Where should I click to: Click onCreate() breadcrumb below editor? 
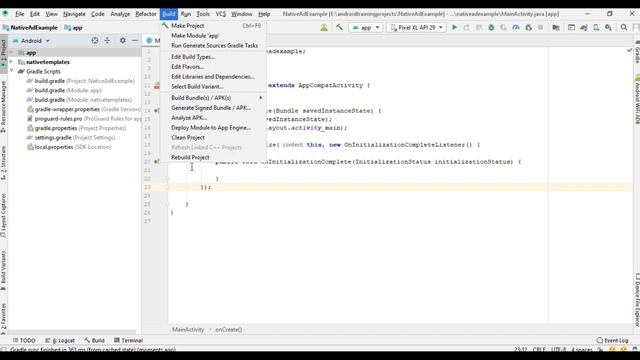228,329
